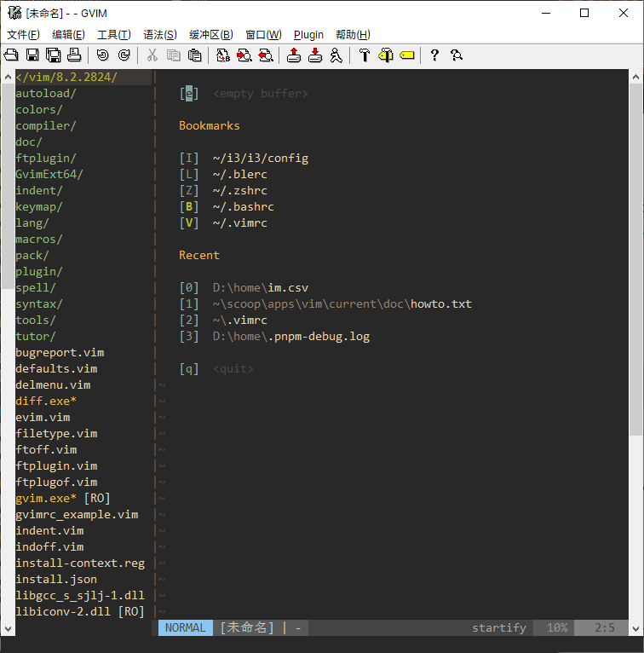Click the Build tags icon

tap(386, 55)
